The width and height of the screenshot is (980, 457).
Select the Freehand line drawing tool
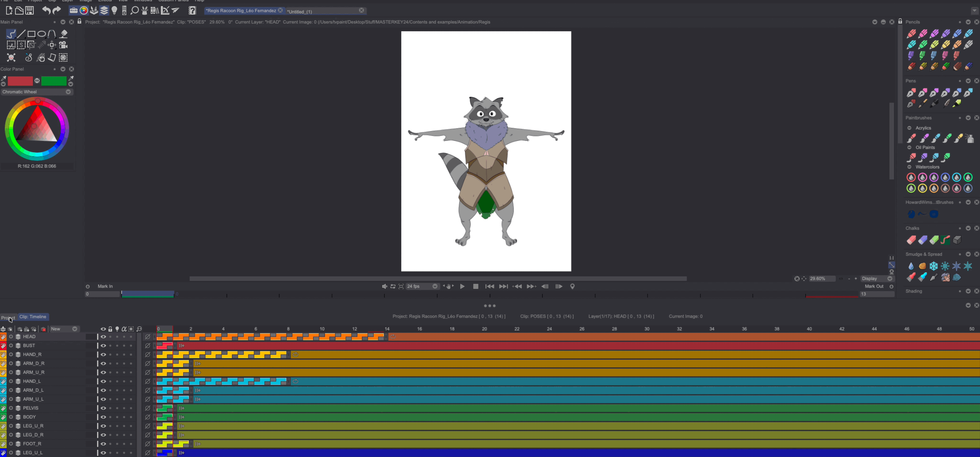click(11, 33)
